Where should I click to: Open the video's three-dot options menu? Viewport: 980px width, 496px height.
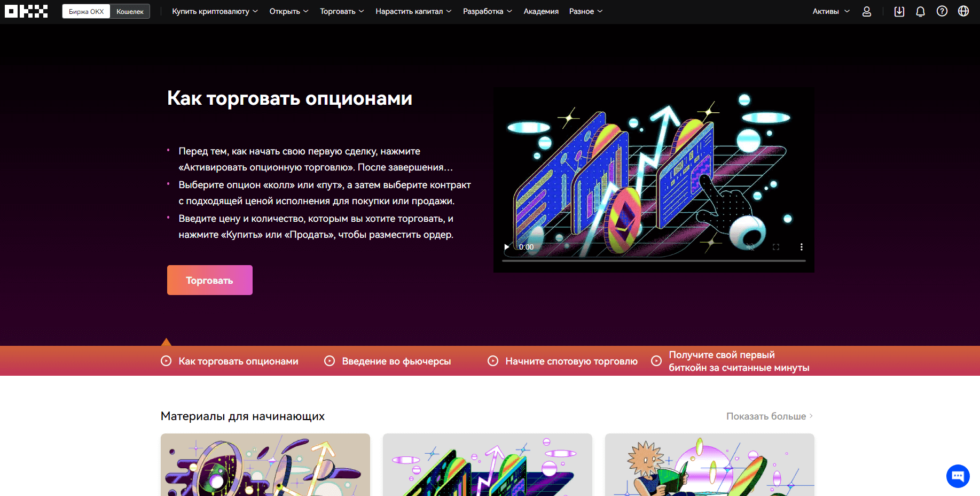[x=801, y=247]
